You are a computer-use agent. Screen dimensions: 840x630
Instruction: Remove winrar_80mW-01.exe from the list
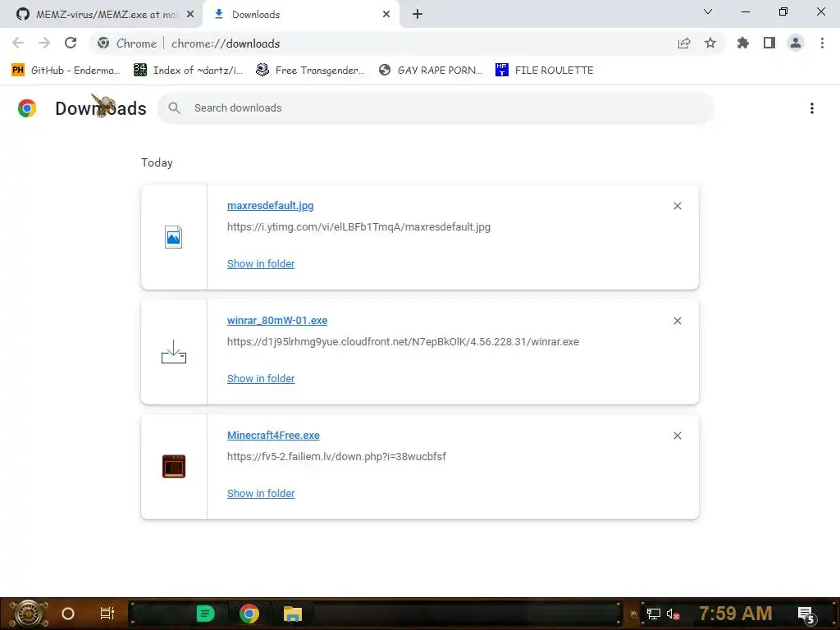coord(677,321)
